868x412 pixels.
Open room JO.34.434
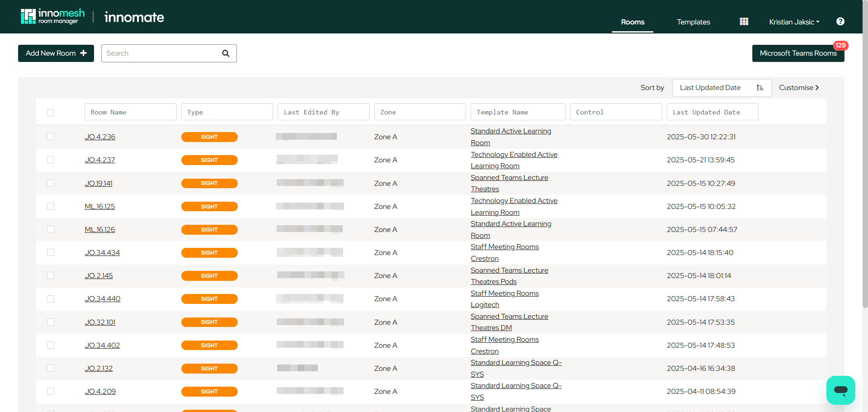tap(102, 252)
